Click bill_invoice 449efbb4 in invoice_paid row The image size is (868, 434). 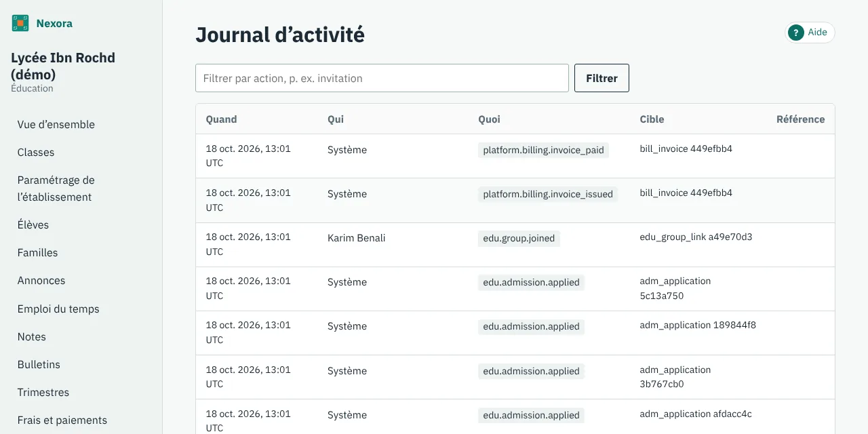coord(686,149)
